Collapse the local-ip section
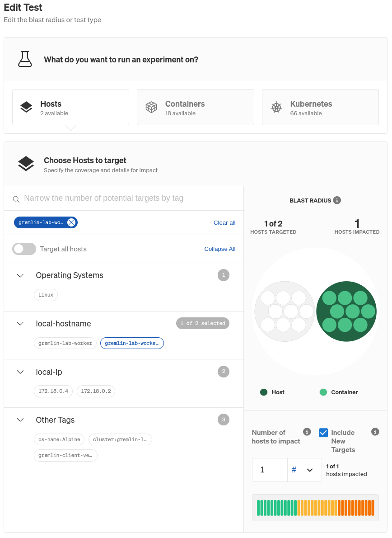 coord(20,372)
